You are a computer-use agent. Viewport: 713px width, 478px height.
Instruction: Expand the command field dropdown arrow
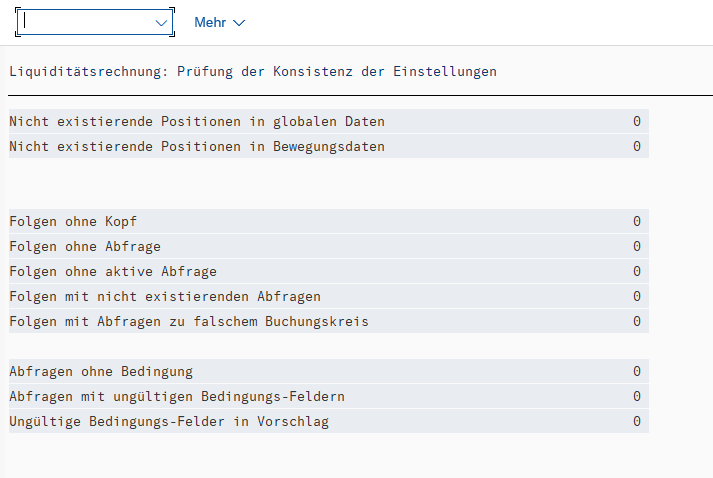click(161, 22)
